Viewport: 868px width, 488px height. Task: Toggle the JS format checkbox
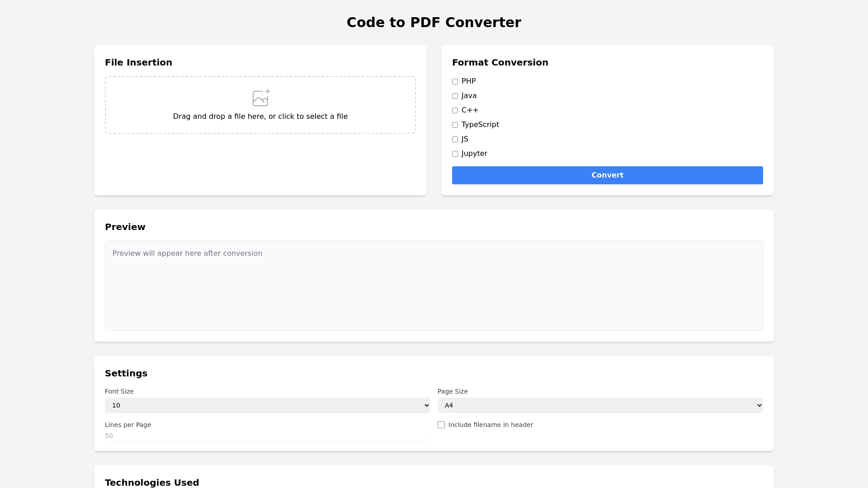point(455,140)
